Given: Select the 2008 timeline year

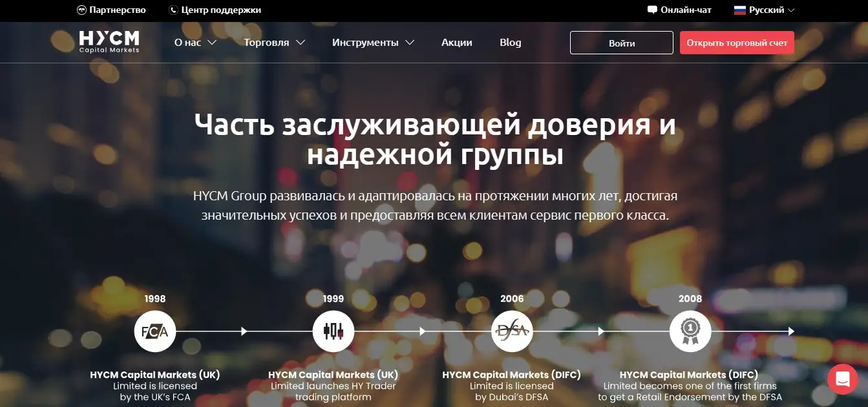Looking at the screenshot, I should coord(690,298).
